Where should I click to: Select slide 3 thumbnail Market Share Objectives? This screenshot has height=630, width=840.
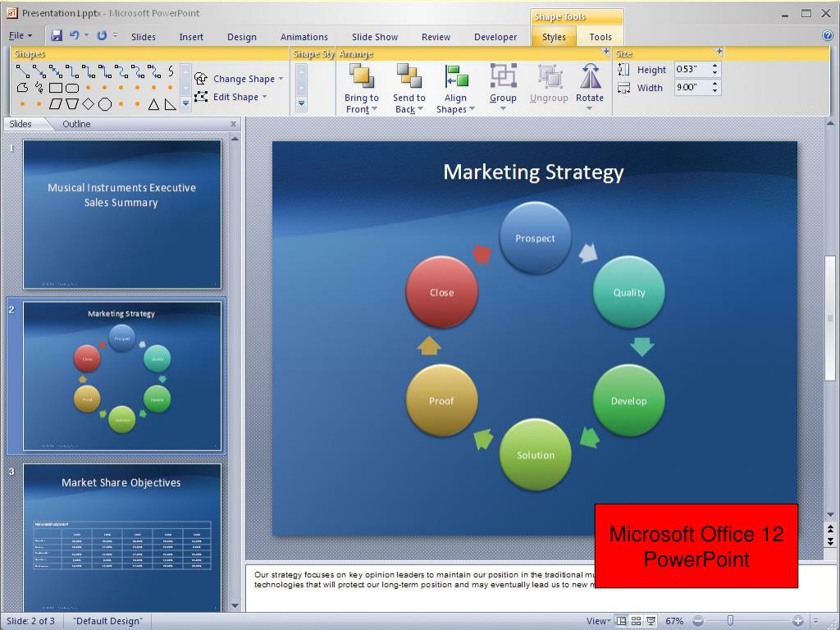tap(122, 537)
